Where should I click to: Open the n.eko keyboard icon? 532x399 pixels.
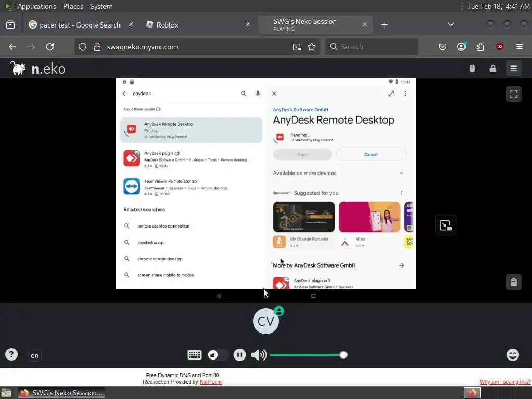pyautogui.click(x=194, y=355)
